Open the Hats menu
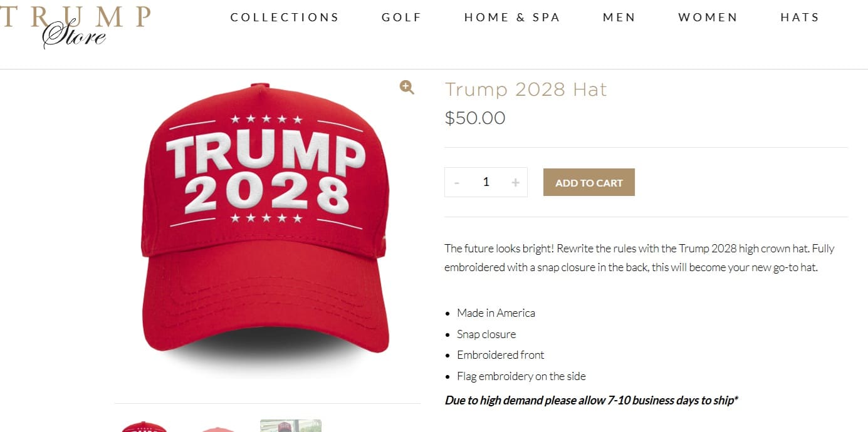The width and height of the screenshot is (868, 432). click(800, 18)
